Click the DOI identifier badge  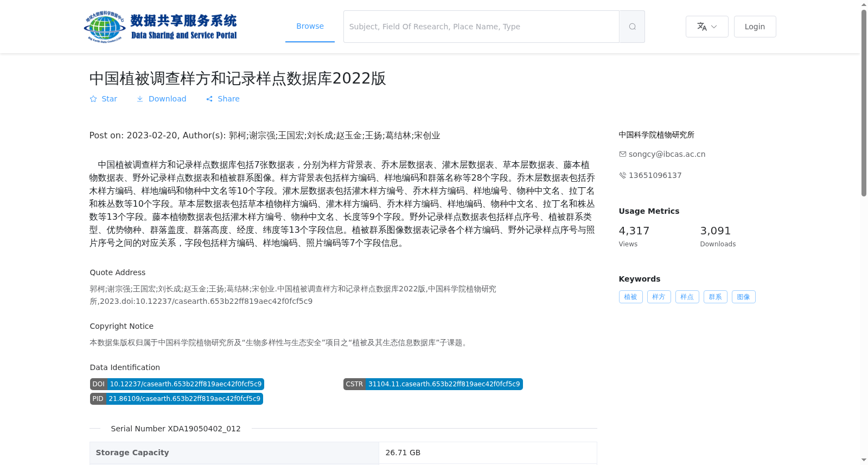point(177,384)
